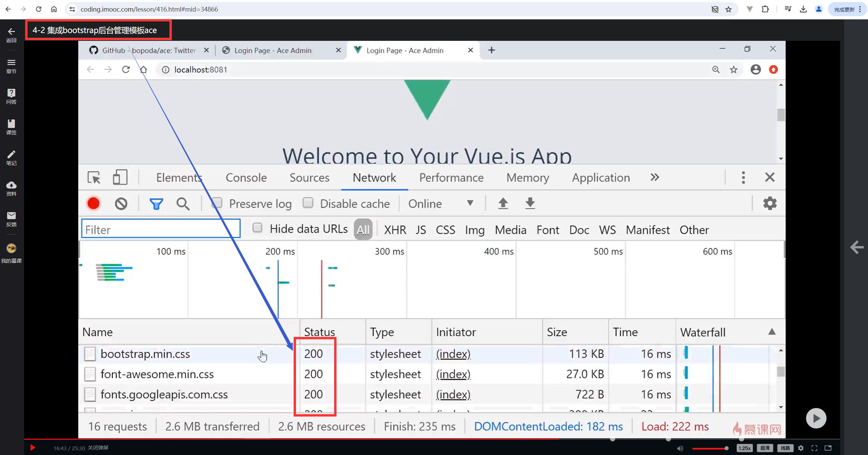The height and width of the screenshot is (455, 868).
Task: Click the Export HAR download arrow
Action: 530,204
